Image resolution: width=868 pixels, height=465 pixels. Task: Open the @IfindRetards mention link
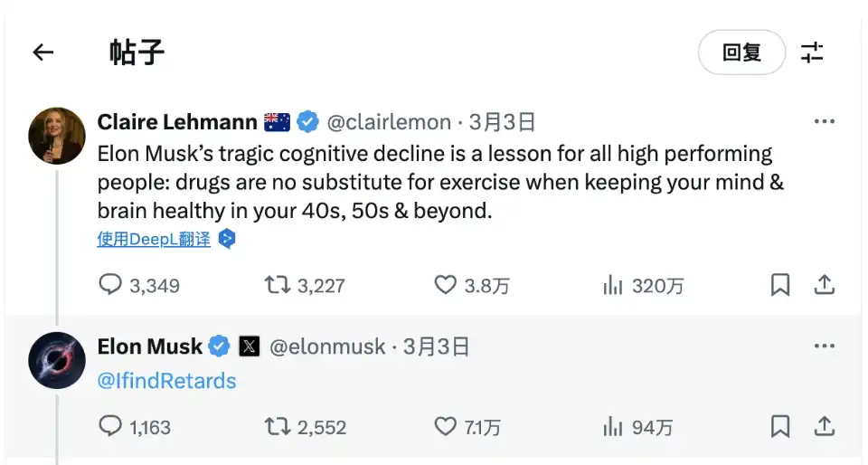(x=166, y=381)
